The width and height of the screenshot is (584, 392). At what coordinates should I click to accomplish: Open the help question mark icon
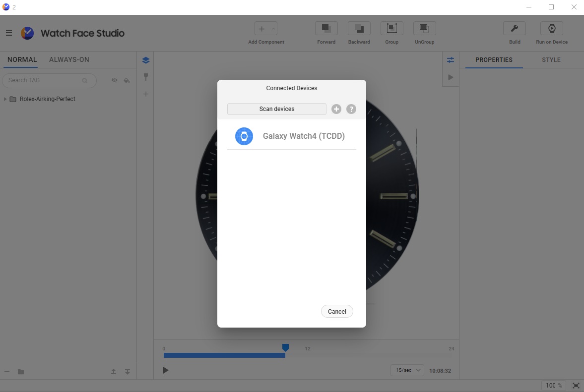point(351,109)
